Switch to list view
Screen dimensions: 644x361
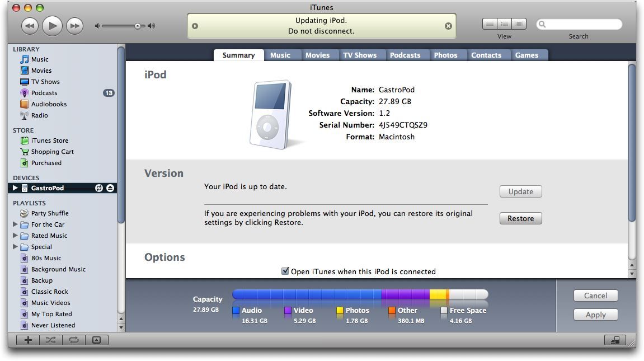point(490,24)
